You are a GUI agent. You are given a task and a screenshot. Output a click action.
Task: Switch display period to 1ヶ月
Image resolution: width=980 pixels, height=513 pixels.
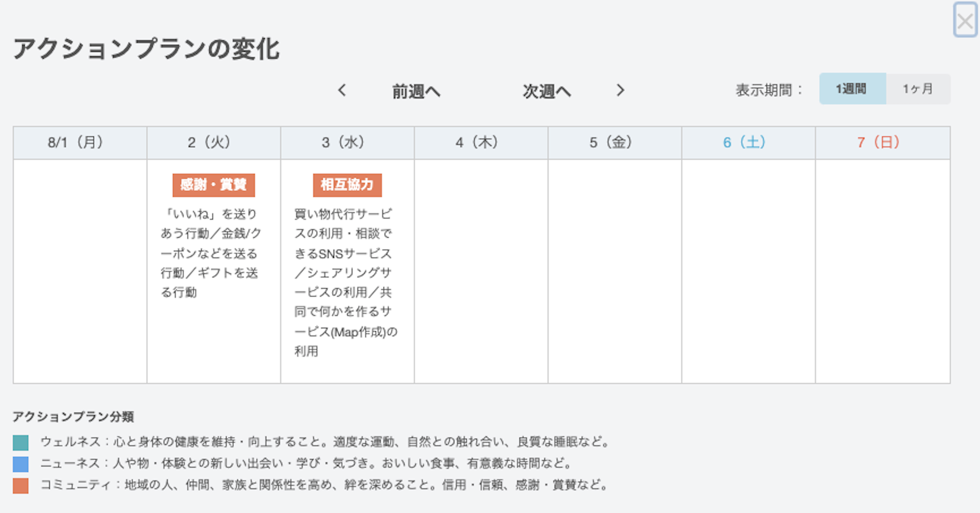pyautogui.click(x=918, y=89)
